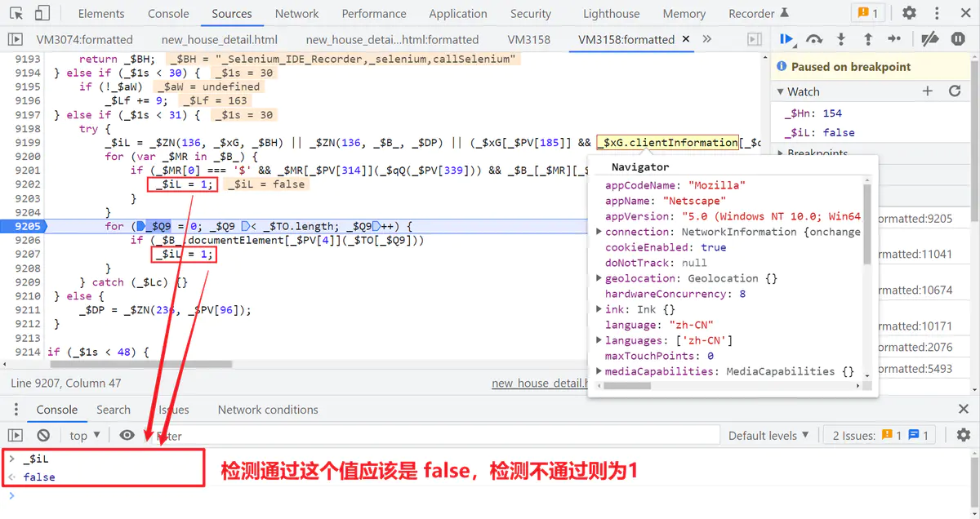
Task: Click the inspect element picker icon
Action: point(17,13)
